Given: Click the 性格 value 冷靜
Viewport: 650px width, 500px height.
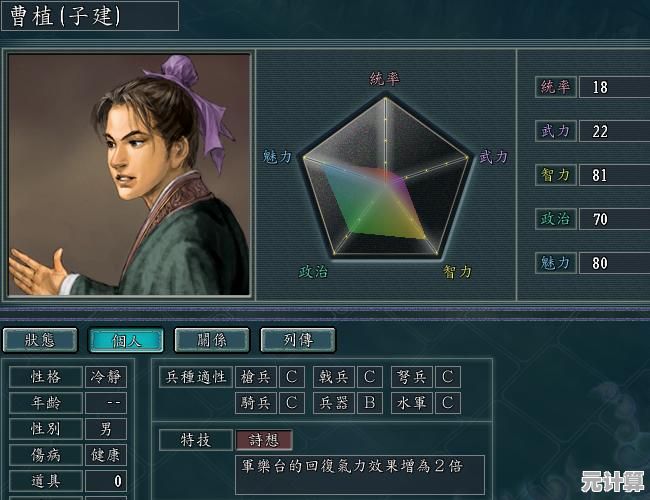Looking at the screenshot, I should pyautogui.click(x=106, y=377).
